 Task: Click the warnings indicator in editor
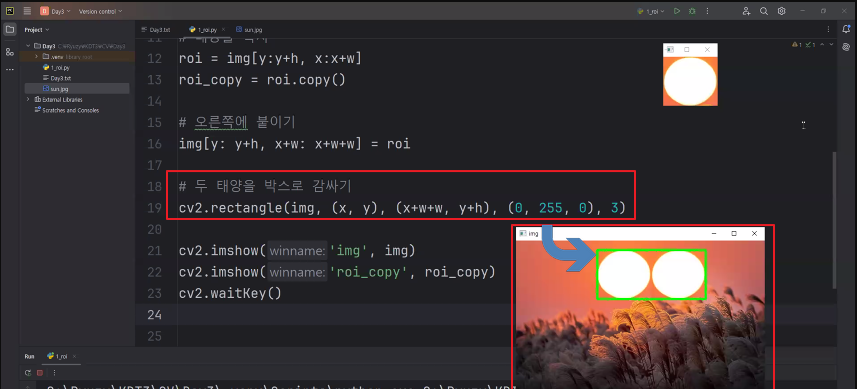[x=796, y=45]
